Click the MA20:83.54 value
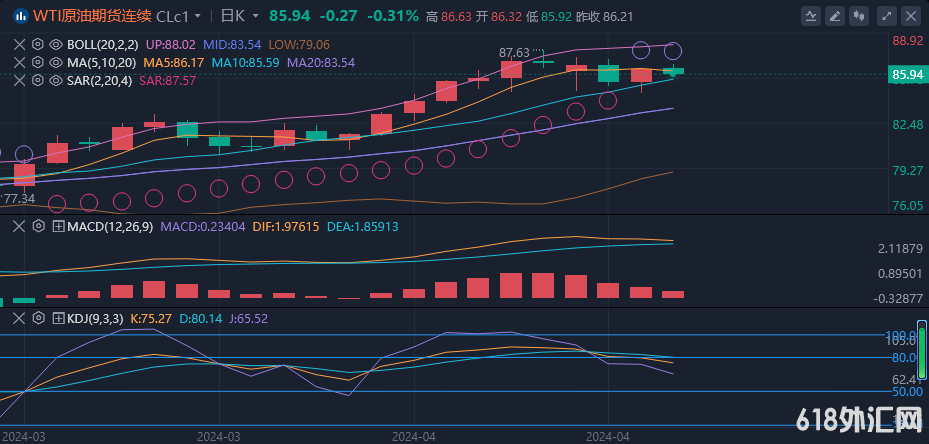Screen dimensions: 929x444 click(321, 62)
